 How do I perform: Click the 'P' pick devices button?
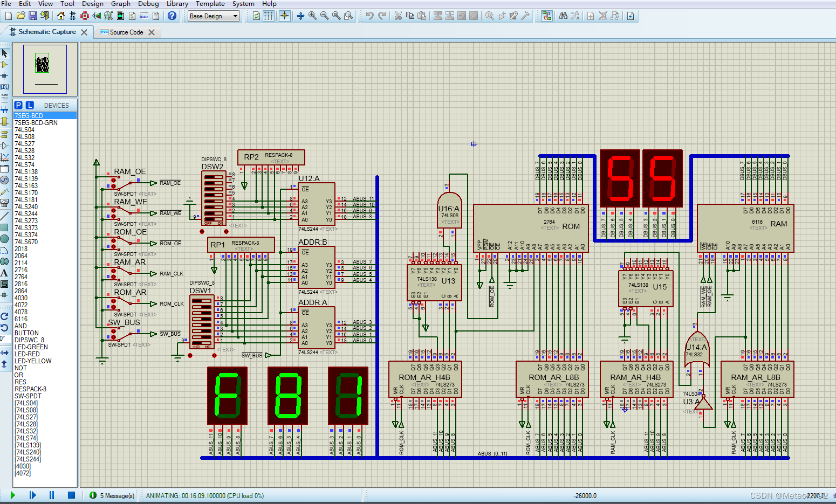pos(18,105)
